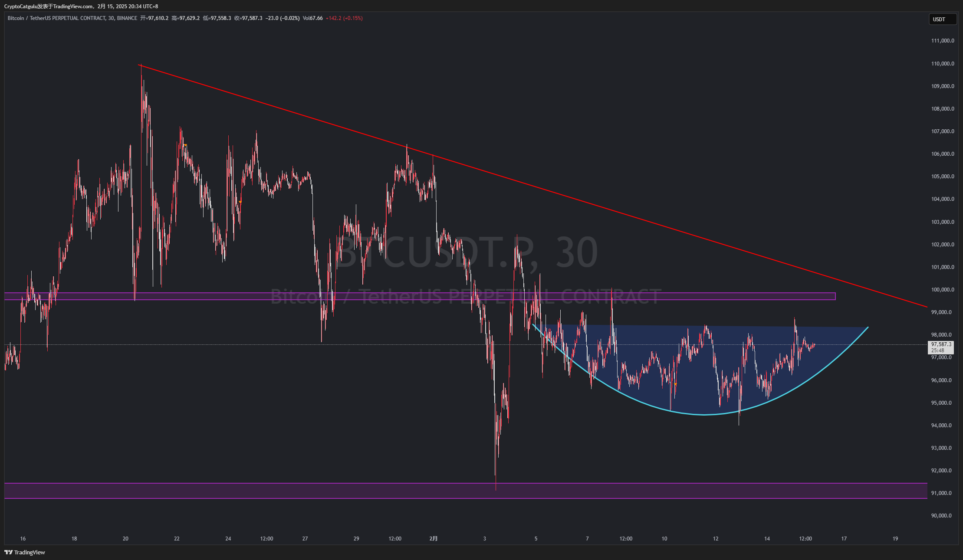Click the volume readout Vol67.66

click(x=313, y=18)
